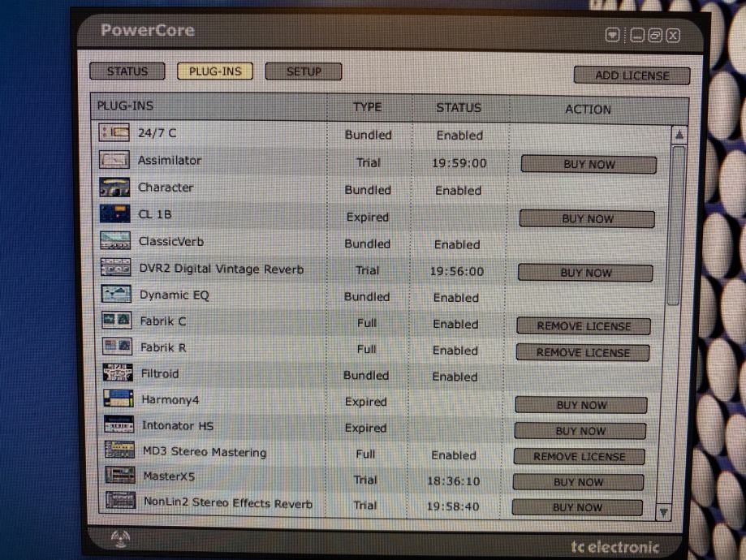Click the CL 1B plug-in icon
746x560 pixels.
[114, 214]
